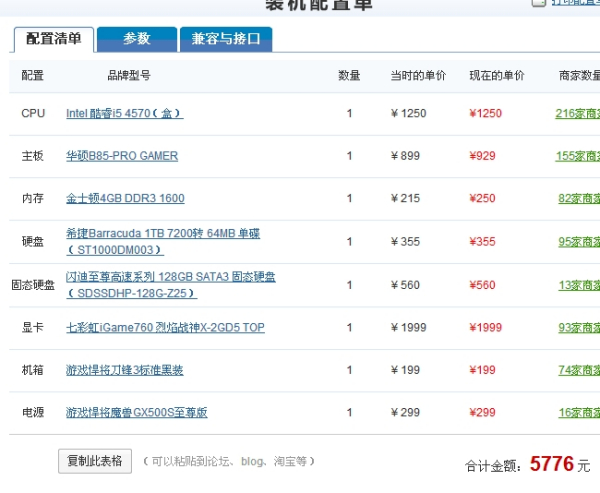Click the 固态硬盘 row label
This screenshot has width=600, height=493.
click(x=33, y=285)
